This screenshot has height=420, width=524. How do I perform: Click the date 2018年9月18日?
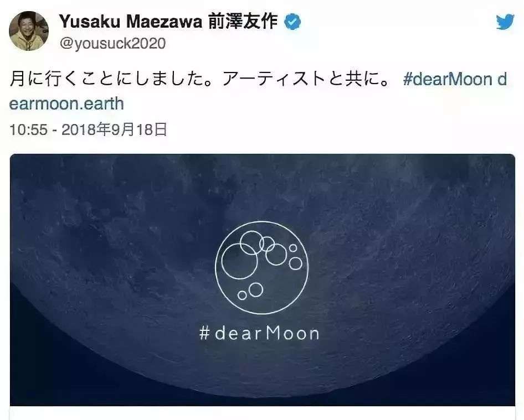click(114, 129)
